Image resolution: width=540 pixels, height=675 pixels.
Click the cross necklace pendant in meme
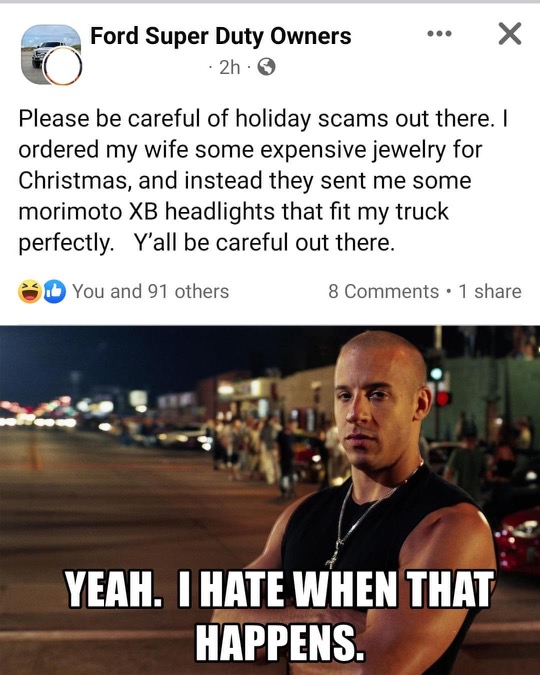pos(334,554)
